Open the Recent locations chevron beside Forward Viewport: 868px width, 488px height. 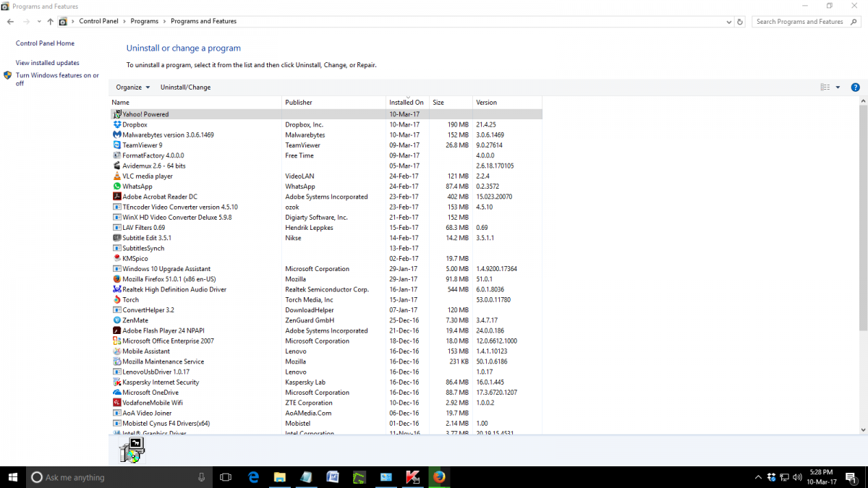pos(38,22)
